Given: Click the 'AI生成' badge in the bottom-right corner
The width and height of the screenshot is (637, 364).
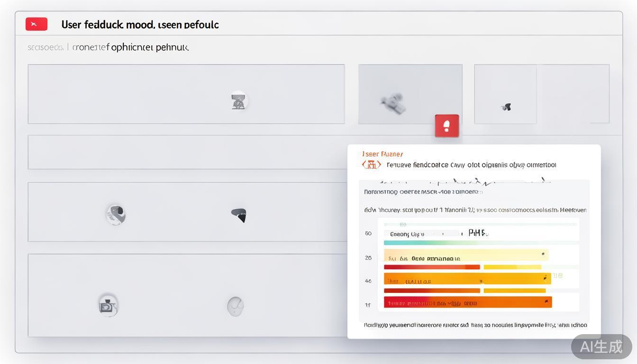Looking at the screenshot, I should tap(601, 346).
